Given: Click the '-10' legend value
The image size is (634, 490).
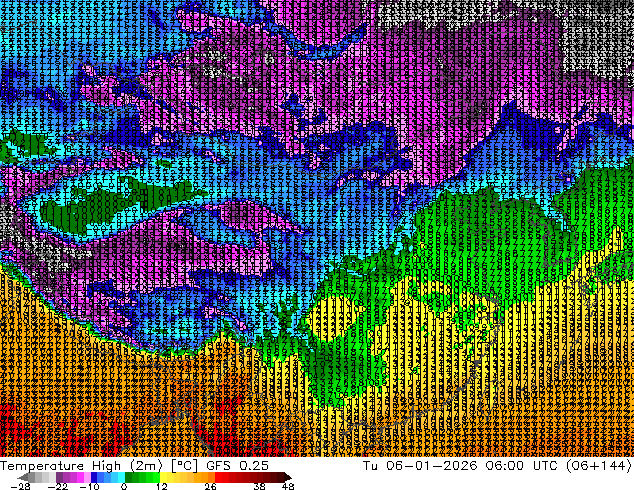Looking at the screenshot, I should [89, 486].
